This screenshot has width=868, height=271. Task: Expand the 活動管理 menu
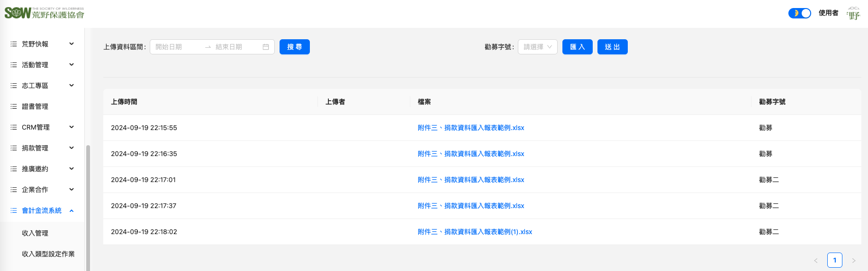point(72,65)
